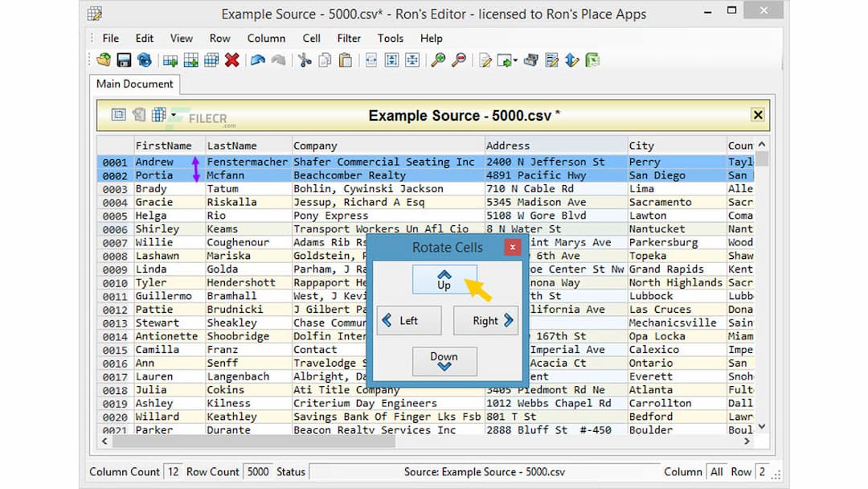Image resolution: width=868 pixels, height=489 pixels.
Task: Open the Column selector showing All
Action: point(716,471)
